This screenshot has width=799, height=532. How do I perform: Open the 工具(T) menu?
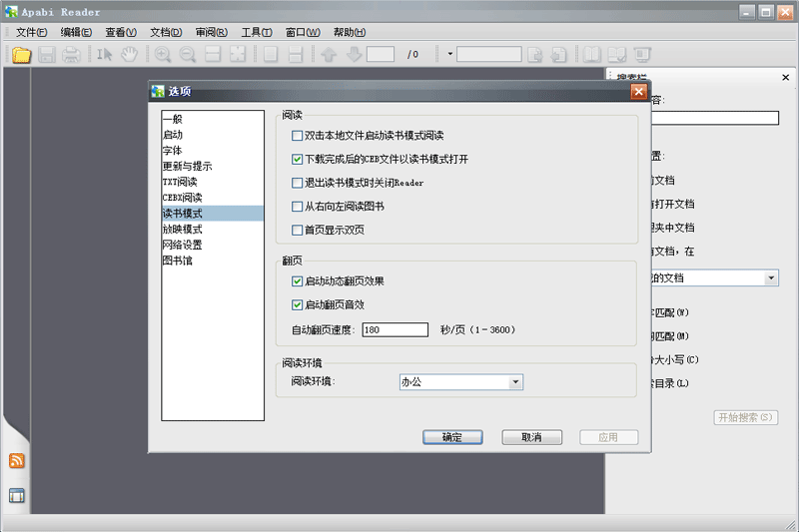point(257,32)
